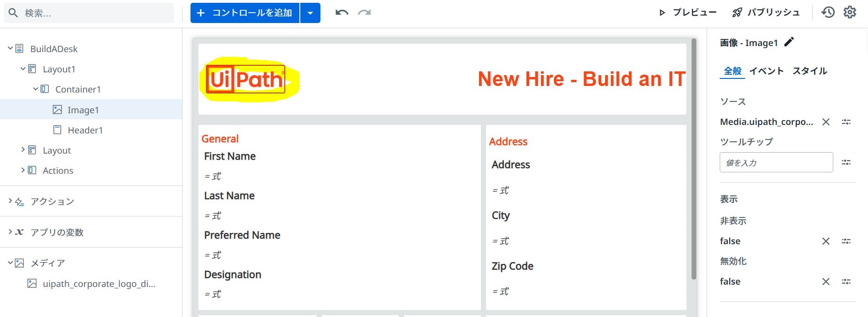Click the red Address section heading
The image size is (868, 317).
pyautogui.click(x=508, y=141)
